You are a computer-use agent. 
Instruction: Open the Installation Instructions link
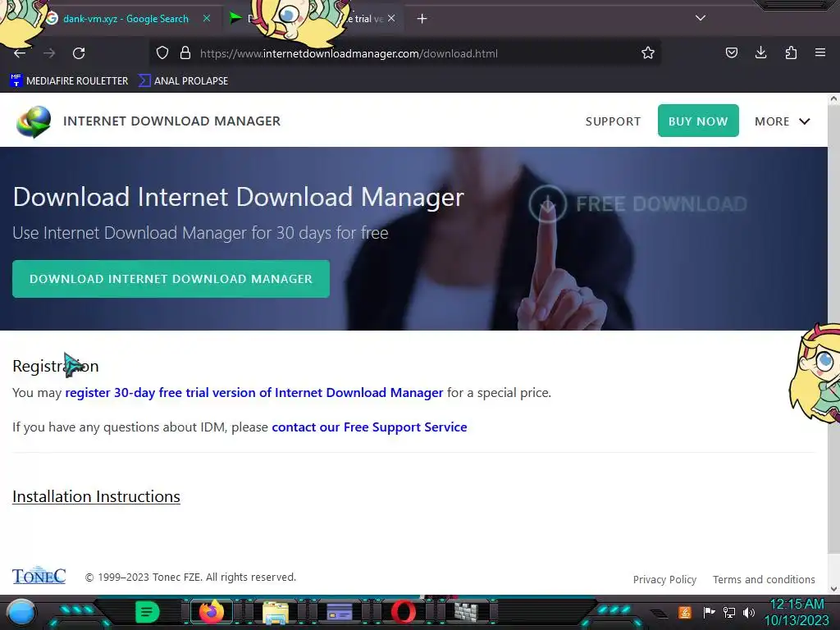pyautogui.click(x=97, y=496)
